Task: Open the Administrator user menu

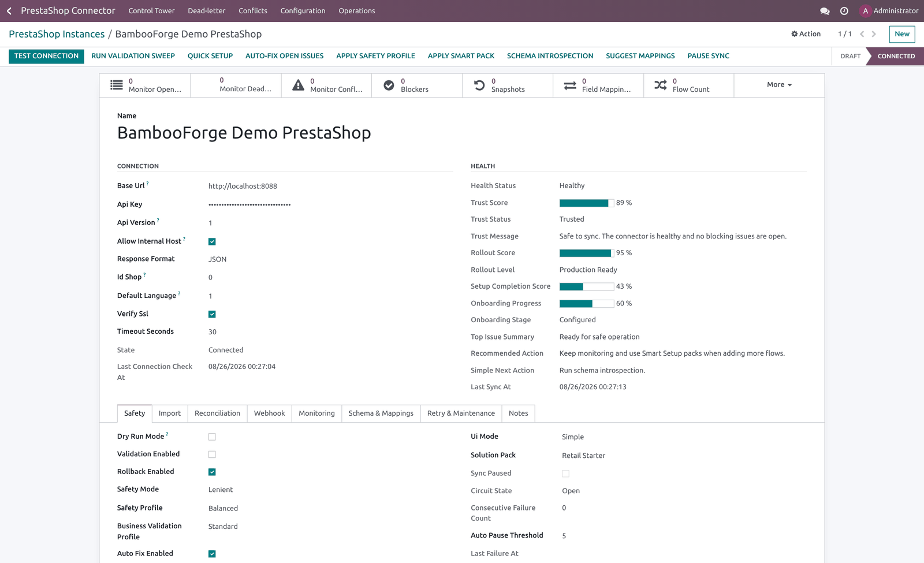Action: coord(889,11)
